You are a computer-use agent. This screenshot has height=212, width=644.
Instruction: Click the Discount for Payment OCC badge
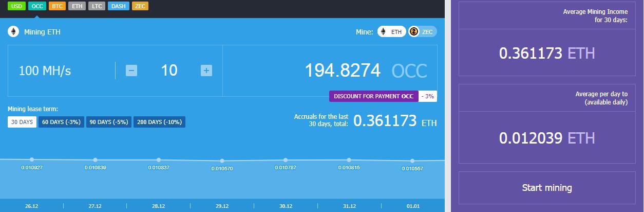click(x=374, y=96)
